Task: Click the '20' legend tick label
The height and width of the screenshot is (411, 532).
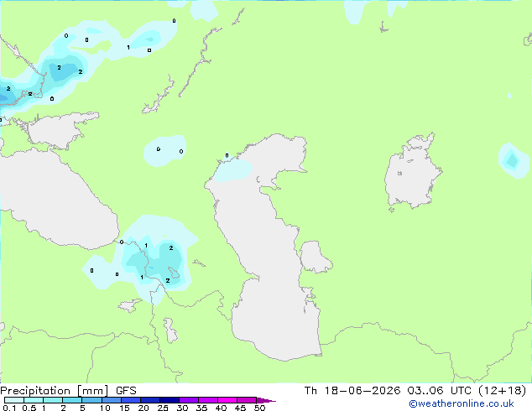Action: (143, 408)
